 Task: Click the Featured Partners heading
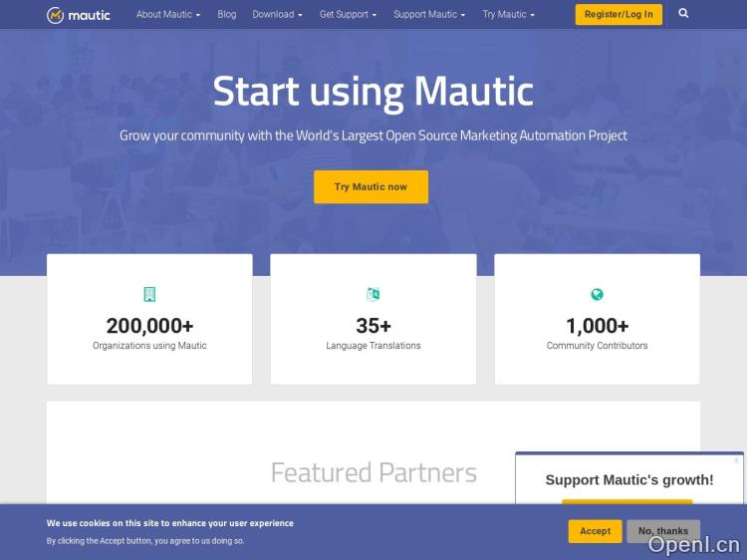[373, 472]
